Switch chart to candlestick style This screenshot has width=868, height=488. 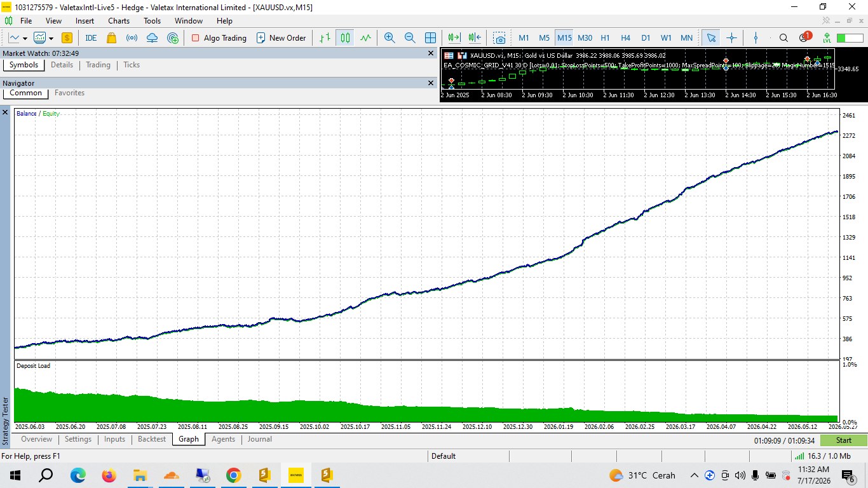pos(345,38)
